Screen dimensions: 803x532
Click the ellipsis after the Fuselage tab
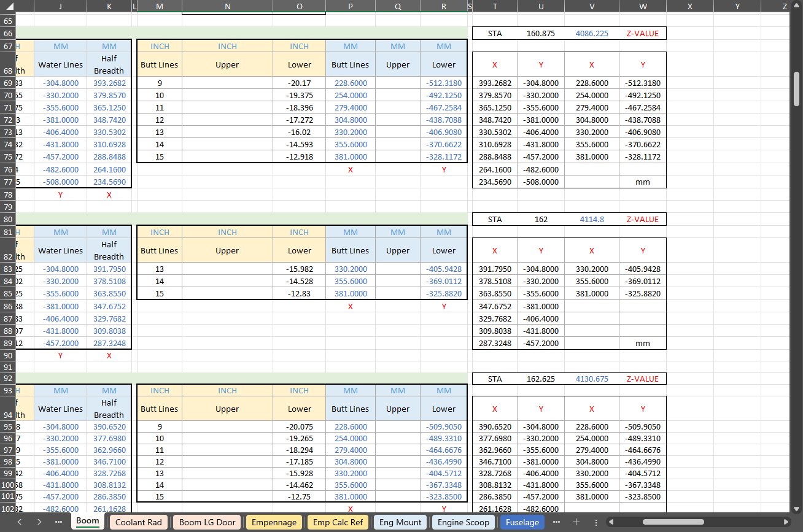(556, 522)
